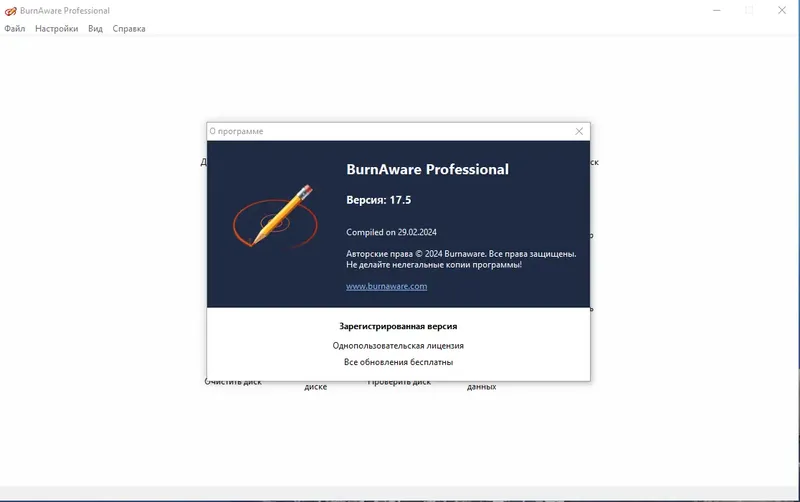Click the Зарегистрированная версия heading

tap(398, 326)
